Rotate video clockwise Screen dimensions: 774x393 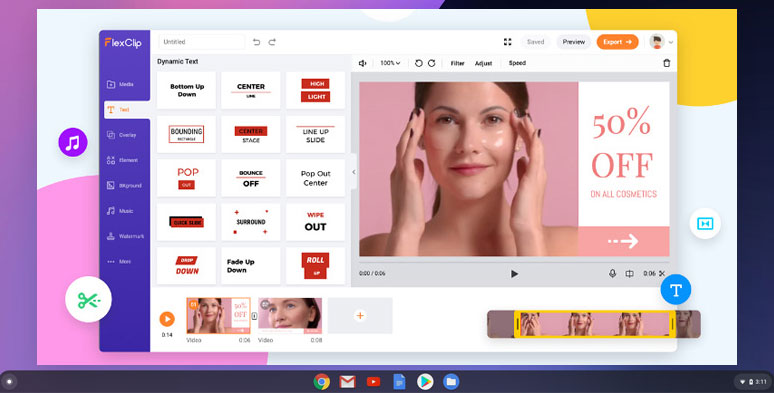(431, 63)
